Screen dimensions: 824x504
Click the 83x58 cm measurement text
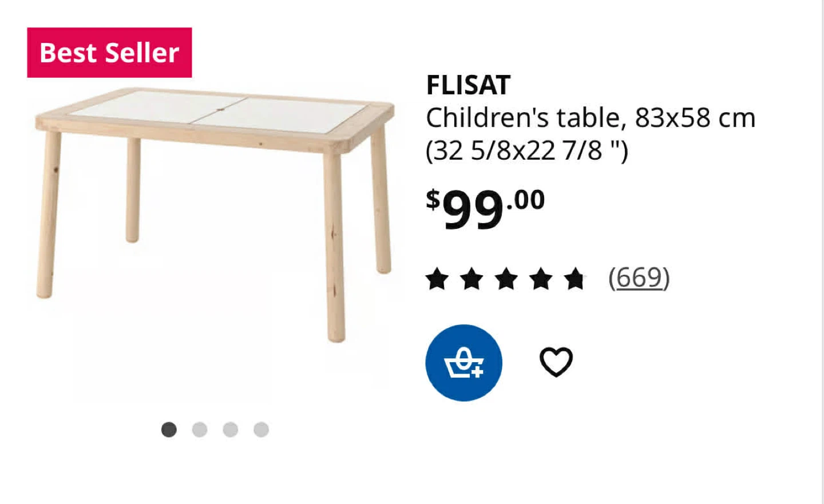695,118
